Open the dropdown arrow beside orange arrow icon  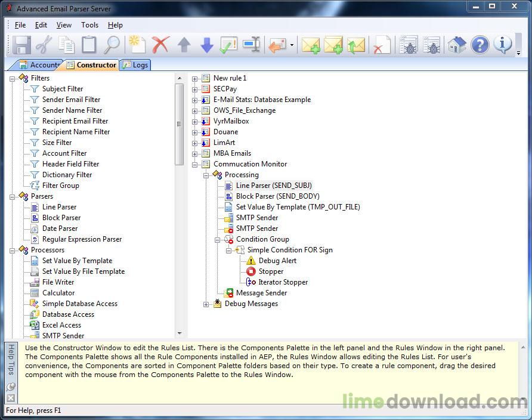point(292,45)
